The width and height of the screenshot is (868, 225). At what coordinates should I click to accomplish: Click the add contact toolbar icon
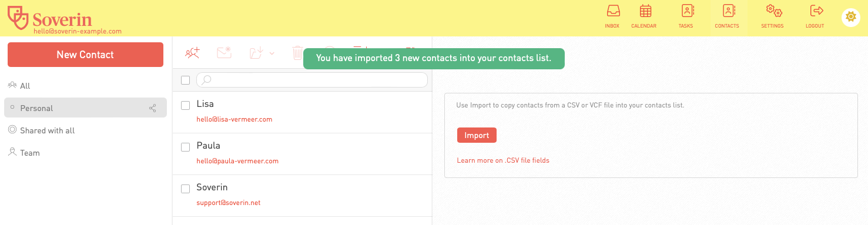(x=193, y=53)
